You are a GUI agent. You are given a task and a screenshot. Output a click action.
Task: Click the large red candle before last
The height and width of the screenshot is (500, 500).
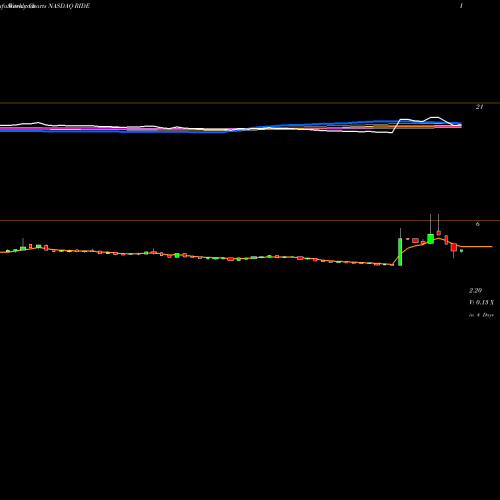point(454,247)
